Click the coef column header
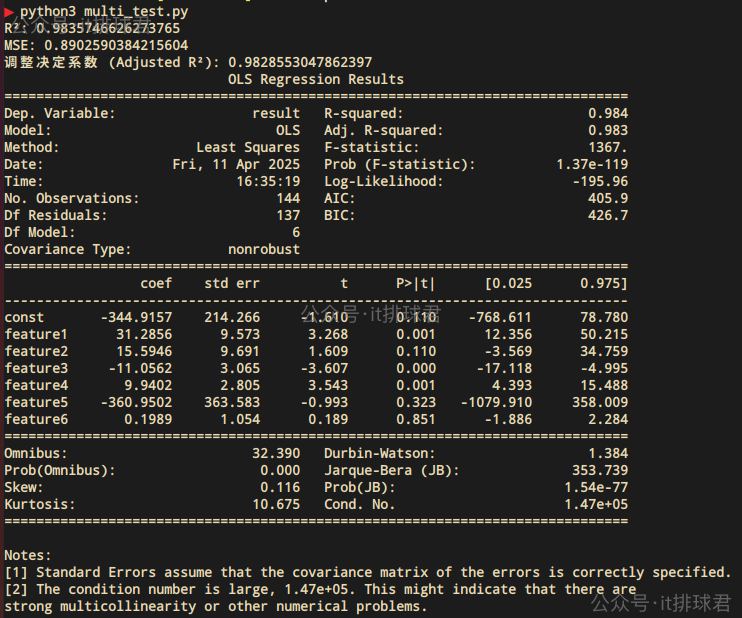742x618 pixels. [156, 283]
